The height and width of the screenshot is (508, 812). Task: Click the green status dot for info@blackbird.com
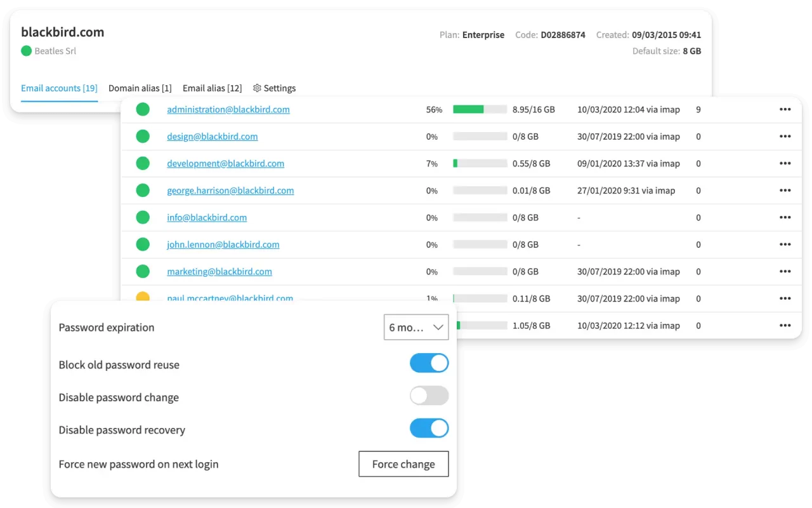143,217
